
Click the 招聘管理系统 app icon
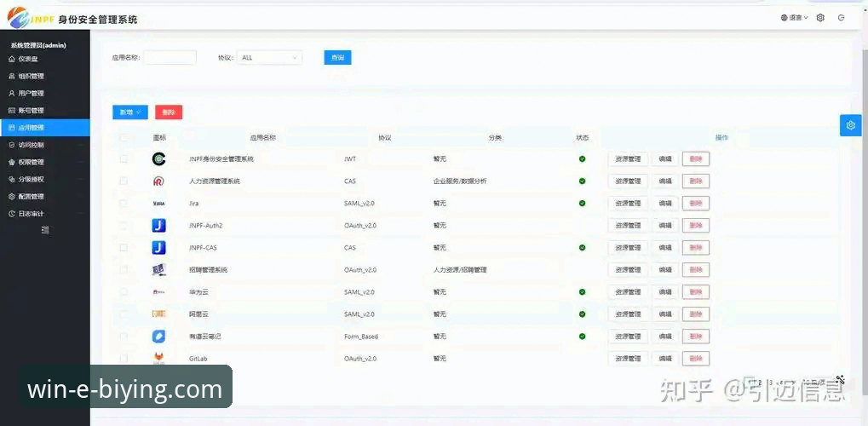[159, 270]
